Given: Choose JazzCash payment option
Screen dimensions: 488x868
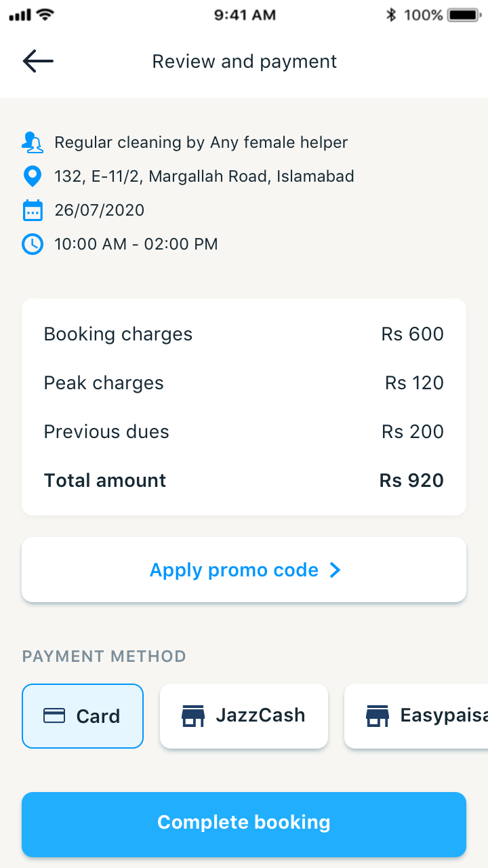Looking at the screenshot, I should [244, 716].
